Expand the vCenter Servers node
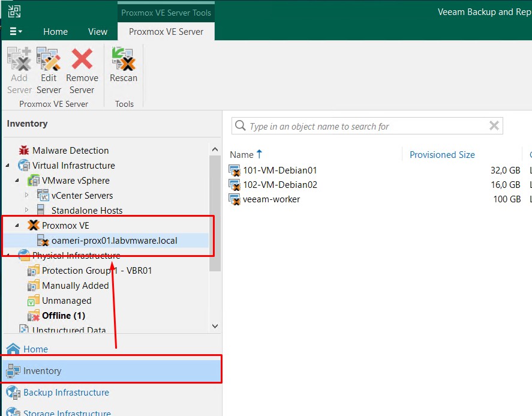532x416 pixels. pos(27,196)
